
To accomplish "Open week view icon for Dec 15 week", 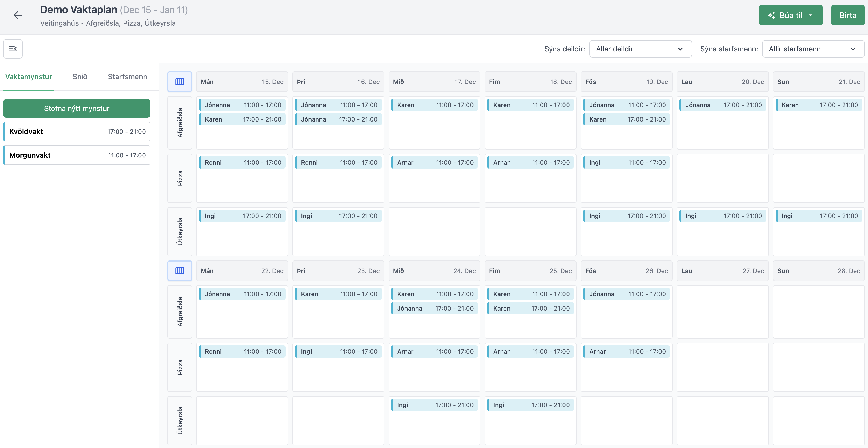I will [180, 81].
